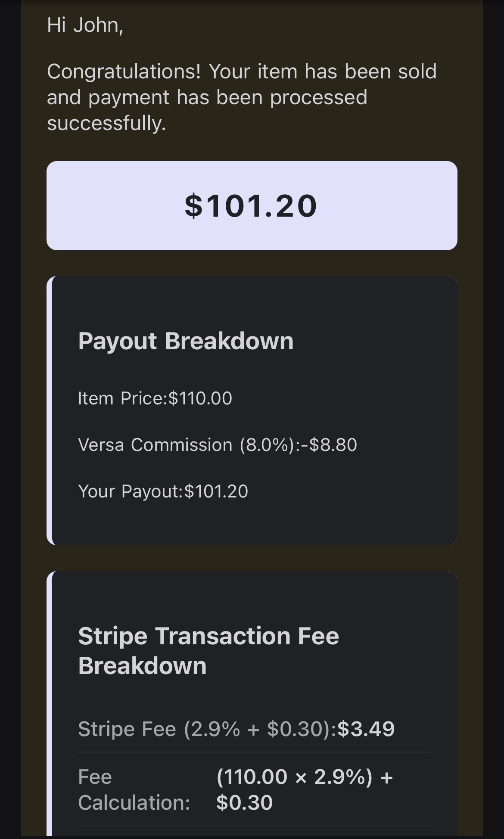
Task: Click the Hi John greeting text
Action: 85,25
